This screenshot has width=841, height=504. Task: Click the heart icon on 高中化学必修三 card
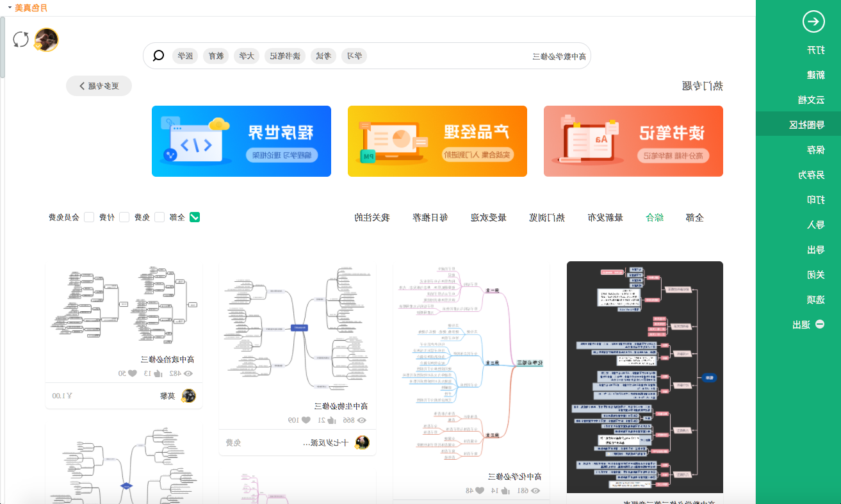(480, 491)
